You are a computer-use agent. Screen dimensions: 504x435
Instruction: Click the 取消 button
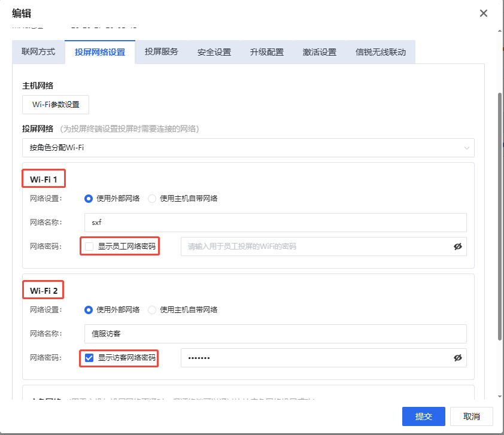tap(472, 416)
